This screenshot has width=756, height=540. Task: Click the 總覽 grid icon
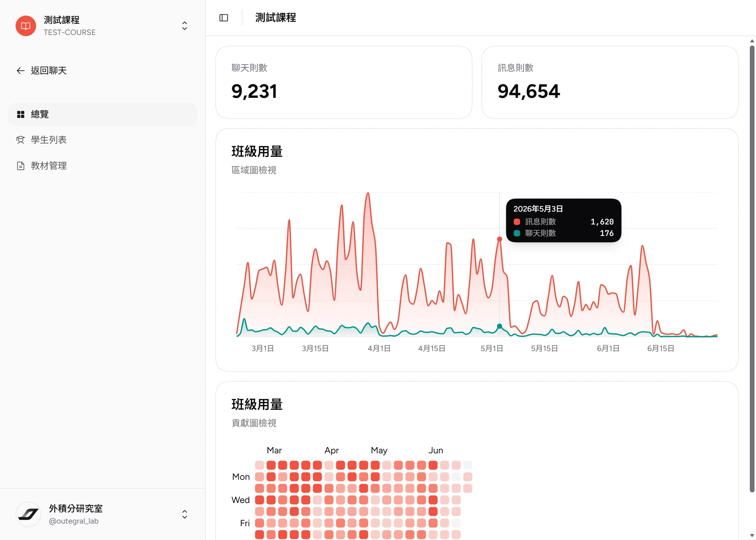point(21,114)
